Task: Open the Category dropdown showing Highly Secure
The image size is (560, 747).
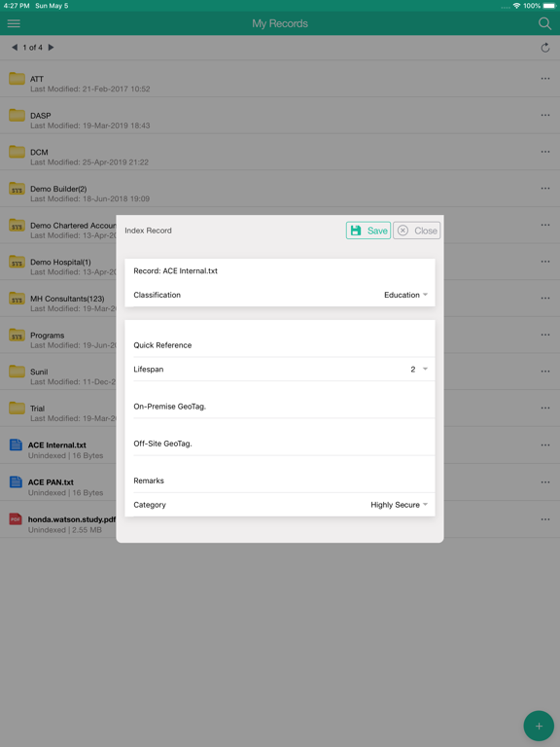Action: click(399, 505)
